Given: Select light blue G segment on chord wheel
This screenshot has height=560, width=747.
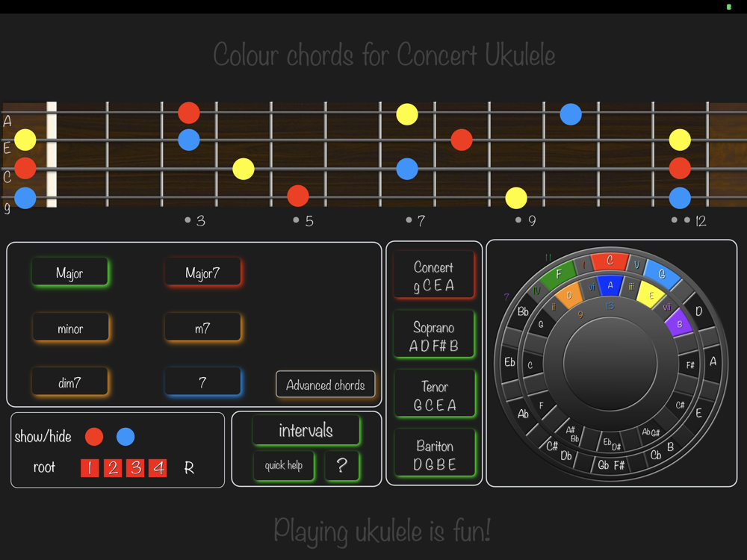Looking at the screenshot, I should [x=661, y=274].
